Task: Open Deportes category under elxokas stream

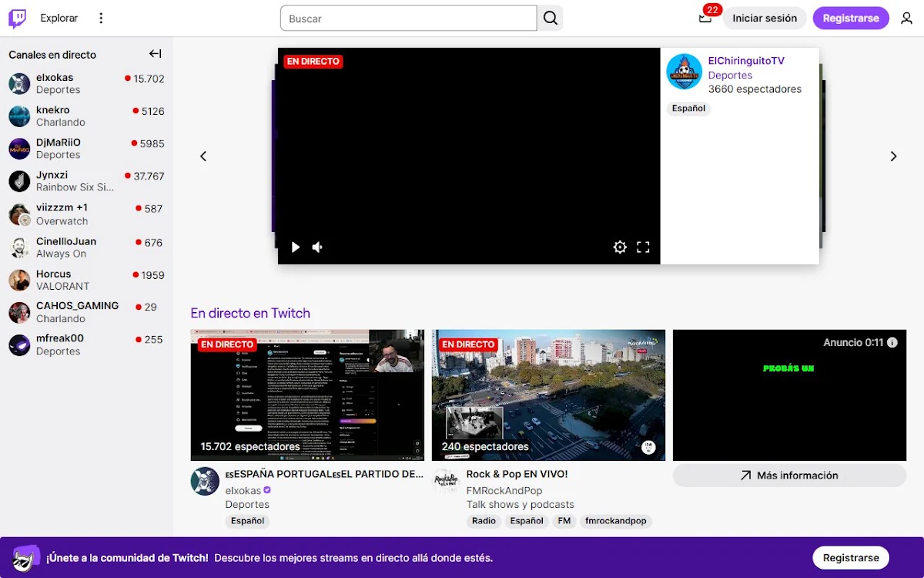Action: 247,505
